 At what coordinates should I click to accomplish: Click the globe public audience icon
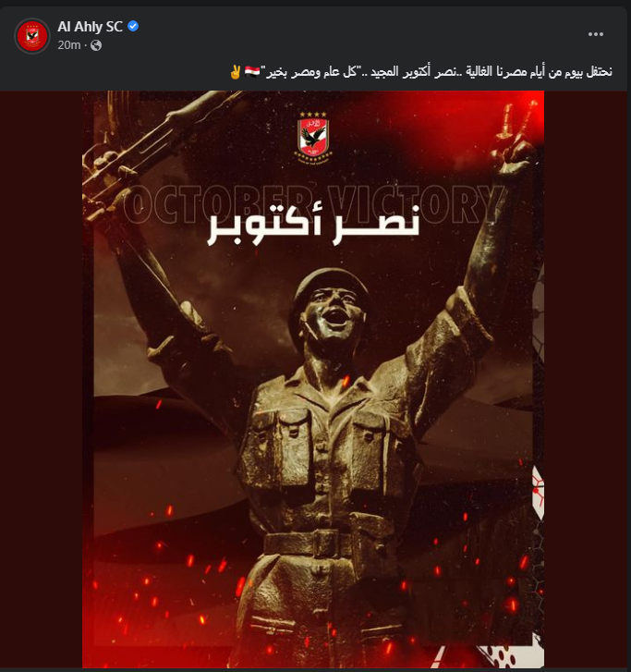tap(96, 45)
